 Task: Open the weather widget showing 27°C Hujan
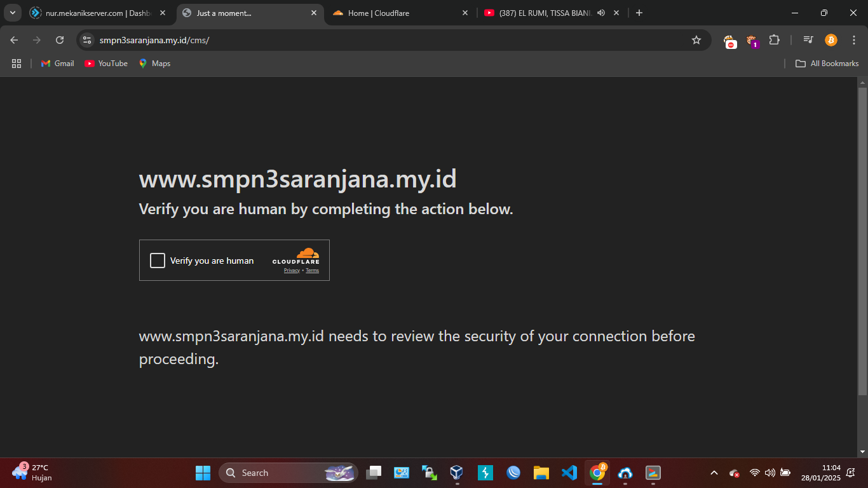click(32, 472)
